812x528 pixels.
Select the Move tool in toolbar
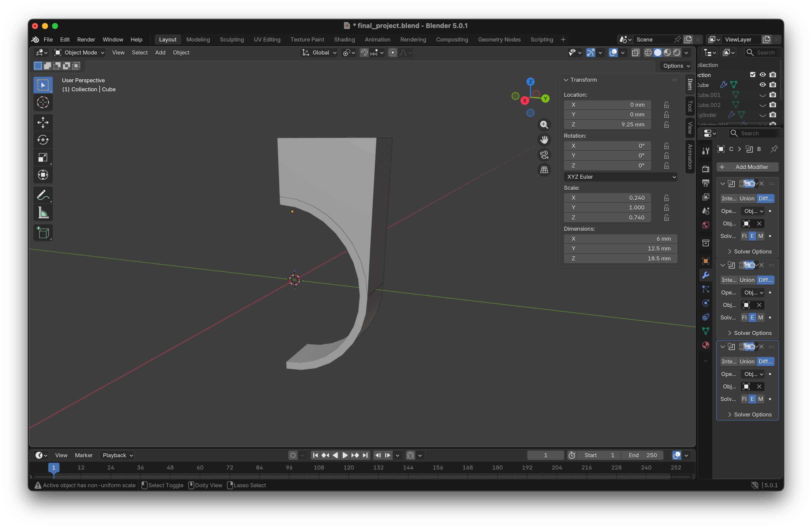coord(43,122)
